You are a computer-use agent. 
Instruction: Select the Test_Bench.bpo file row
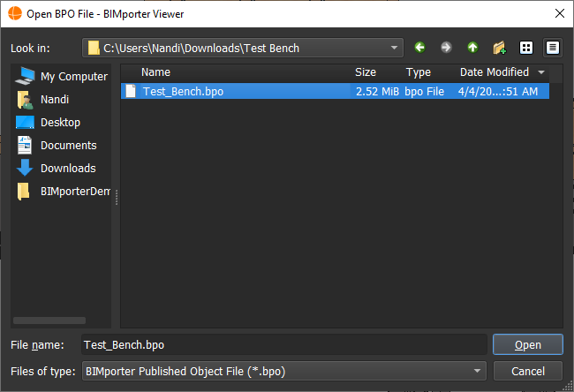[335, 91]
